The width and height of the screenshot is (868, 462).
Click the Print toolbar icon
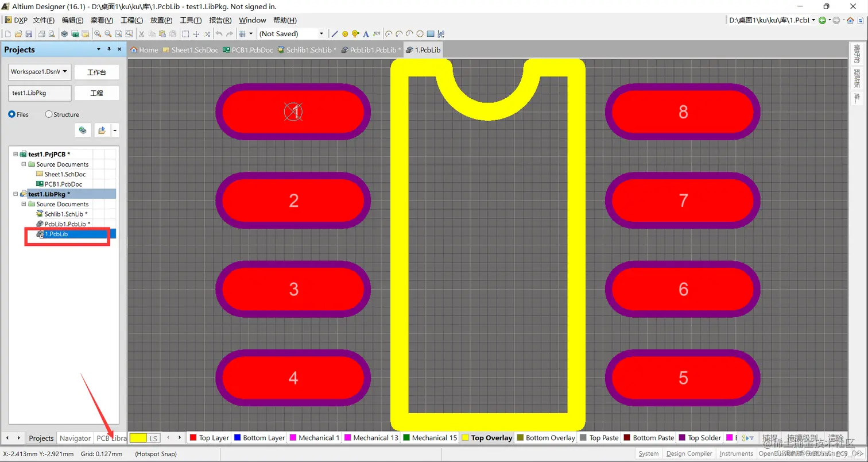pos(41,34)
